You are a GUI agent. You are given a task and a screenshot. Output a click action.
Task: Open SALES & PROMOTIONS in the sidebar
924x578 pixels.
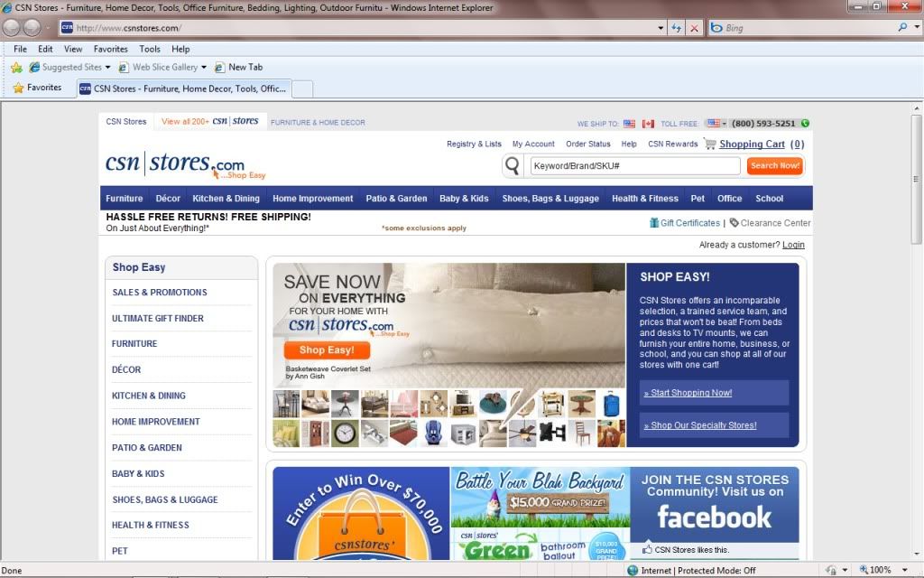[x=160, y=293]
